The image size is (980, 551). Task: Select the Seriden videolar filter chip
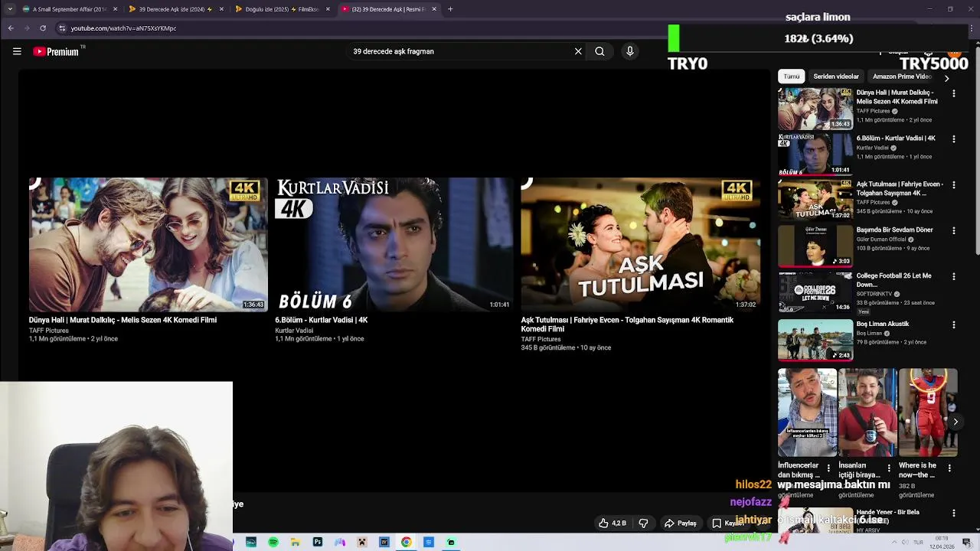pos(835,77)
